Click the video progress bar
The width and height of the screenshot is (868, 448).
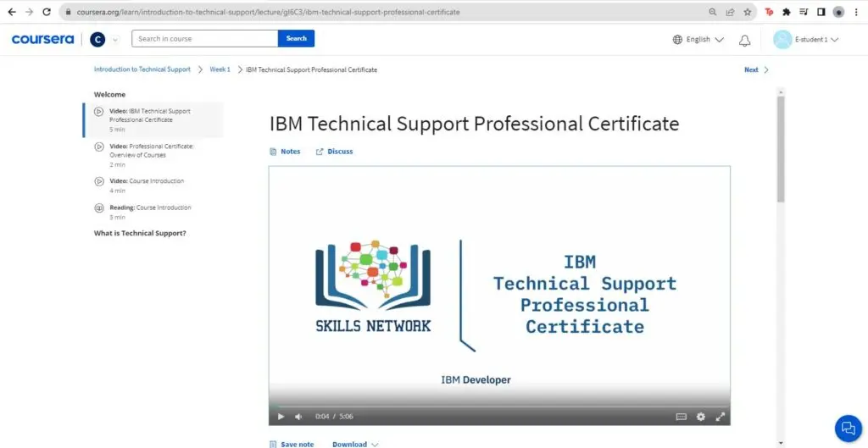click(499, 407)
